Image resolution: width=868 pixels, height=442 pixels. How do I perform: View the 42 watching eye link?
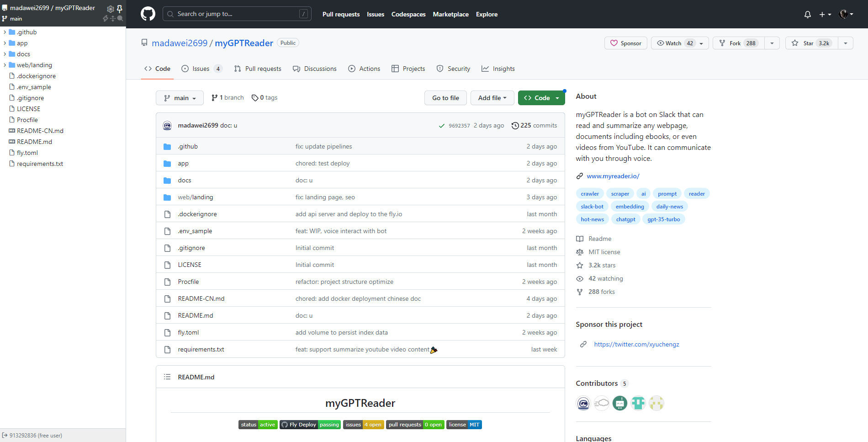click(x=600, y=278)
